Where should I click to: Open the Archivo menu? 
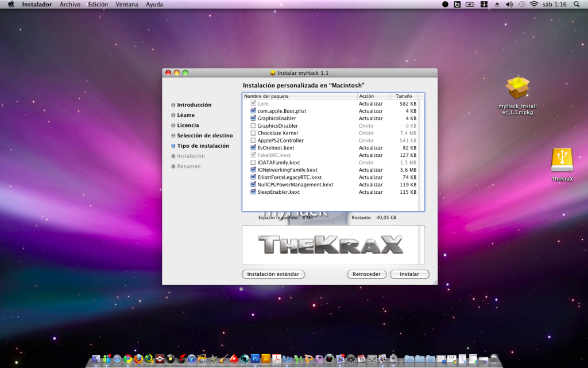click(x=69, y=5)
